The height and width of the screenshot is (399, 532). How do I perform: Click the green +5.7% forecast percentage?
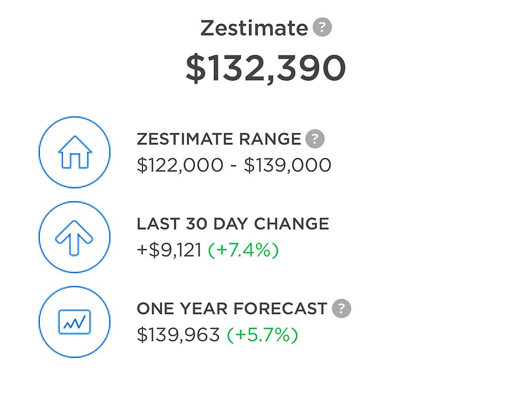click(x=262, y=335)
